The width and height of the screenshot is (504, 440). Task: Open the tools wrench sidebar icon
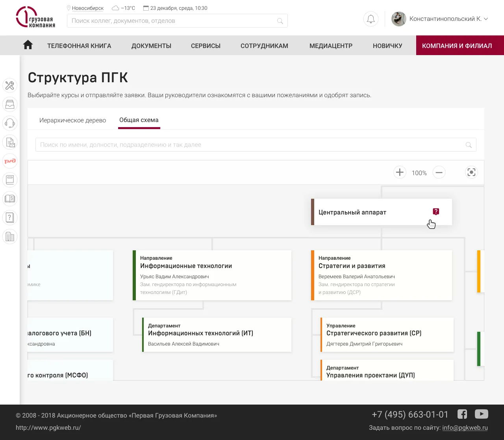pyautogui.click(x=10, y=85)
